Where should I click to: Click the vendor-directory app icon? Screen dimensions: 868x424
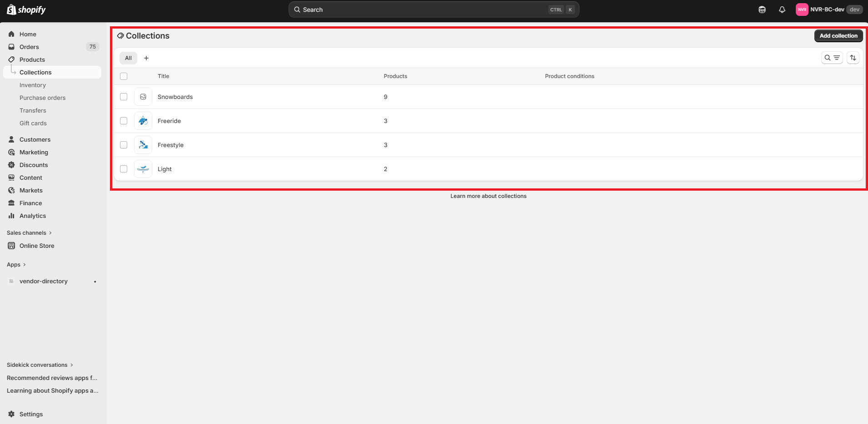(11, 281)
